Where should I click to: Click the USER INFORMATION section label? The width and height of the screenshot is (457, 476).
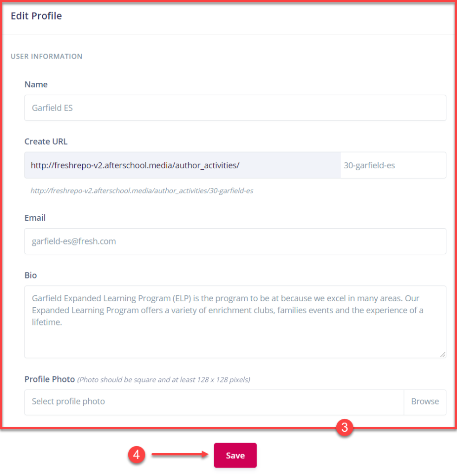[x=46, y=56]
